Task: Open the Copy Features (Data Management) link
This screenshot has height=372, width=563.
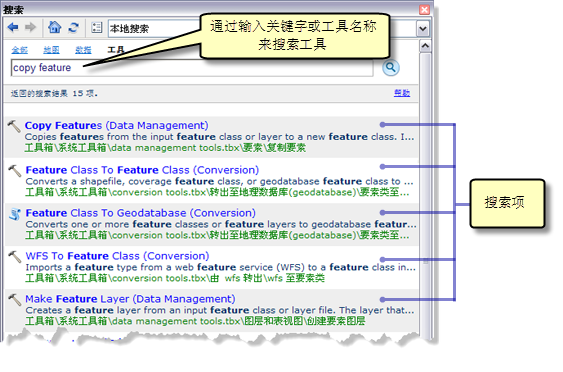Action: (116, 125)
